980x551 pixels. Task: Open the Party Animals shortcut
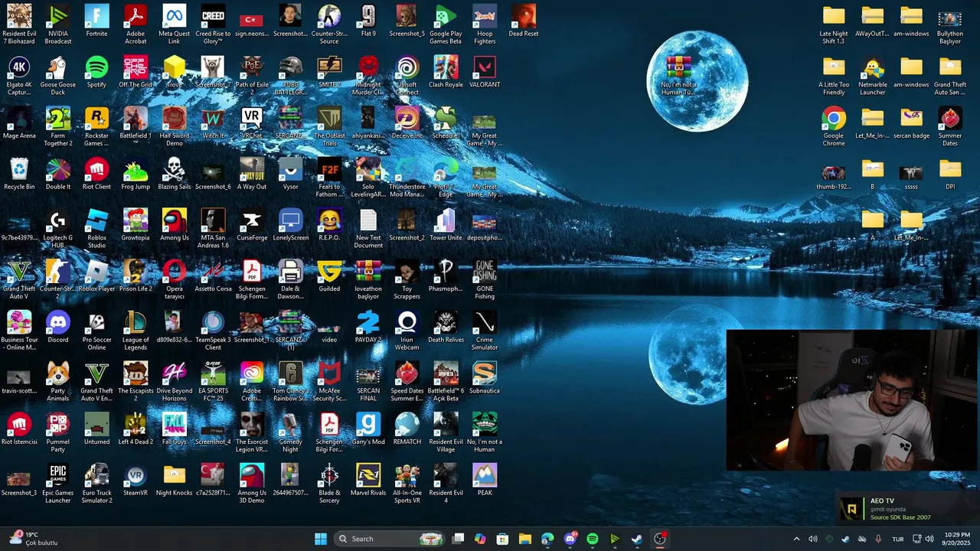58,383
